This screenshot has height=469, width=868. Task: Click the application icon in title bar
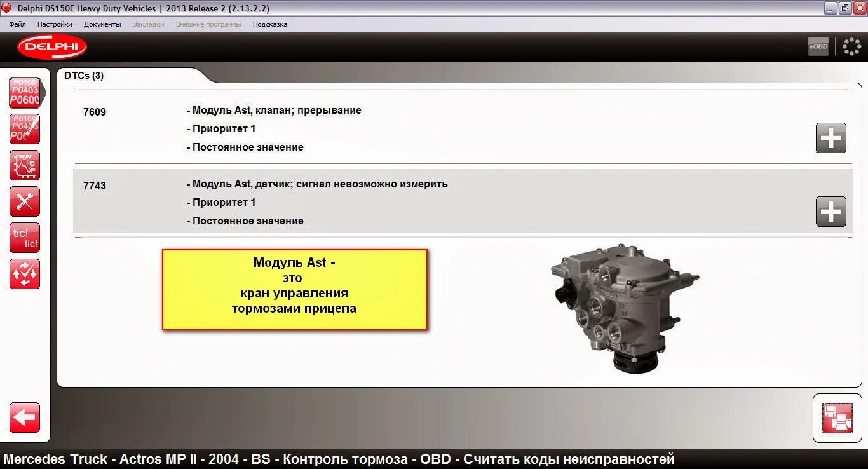click(x=7, y=8)
